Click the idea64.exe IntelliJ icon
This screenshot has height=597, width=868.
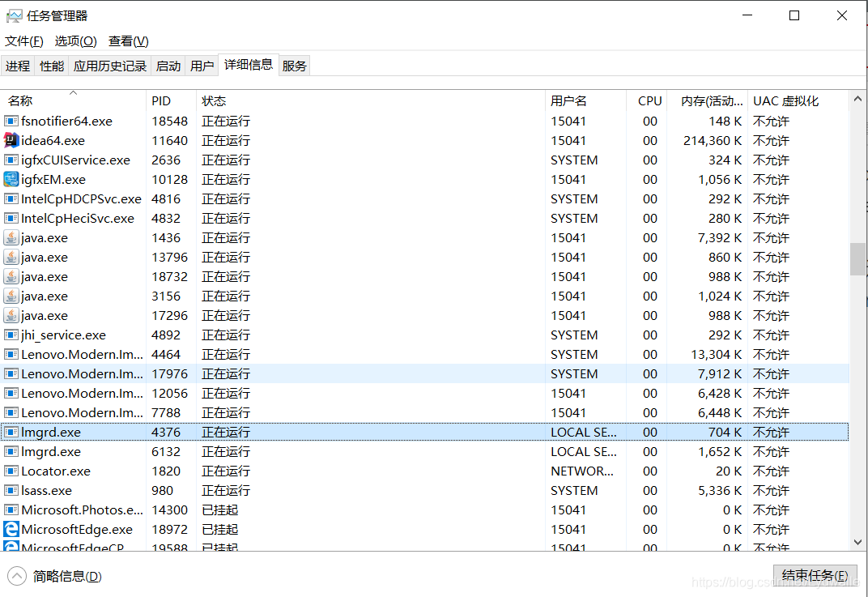pyautogui.click(x=11, y=141)
